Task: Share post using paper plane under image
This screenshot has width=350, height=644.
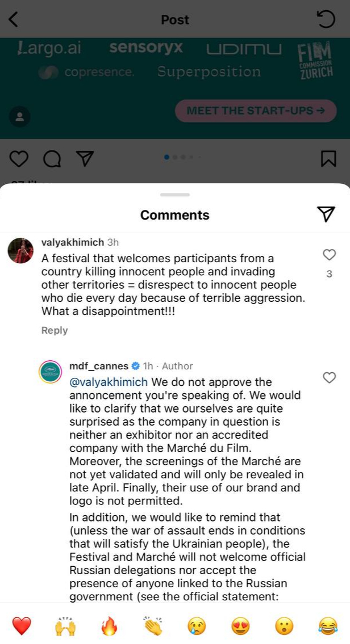Action: click(x=85, y=159)
